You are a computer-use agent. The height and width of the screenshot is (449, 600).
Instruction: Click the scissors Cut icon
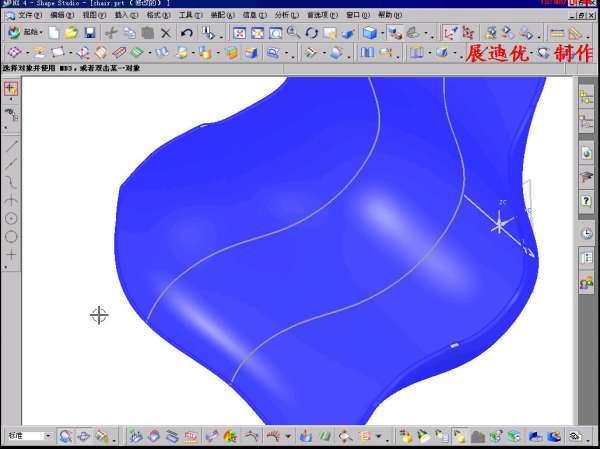[111, 33]
